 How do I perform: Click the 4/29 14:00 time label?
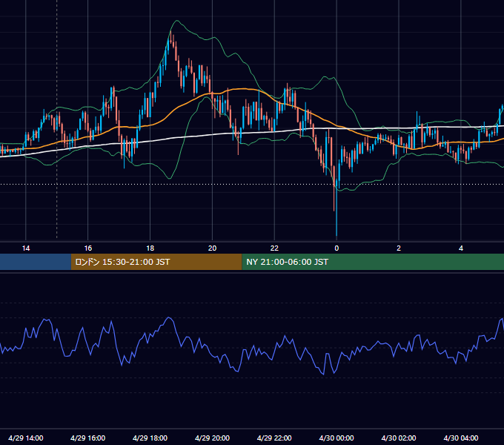click(x=26, y=438)
